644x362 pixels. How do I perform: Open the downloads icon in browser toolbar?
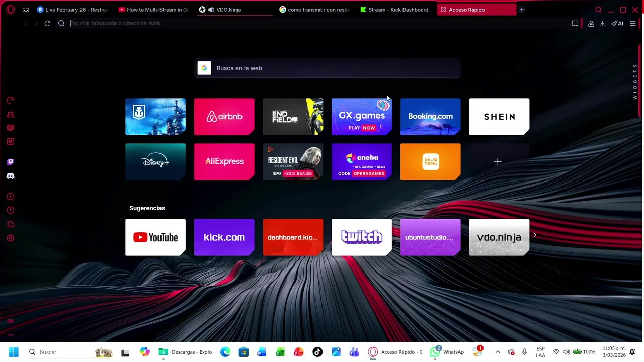(x=602, y=23)
